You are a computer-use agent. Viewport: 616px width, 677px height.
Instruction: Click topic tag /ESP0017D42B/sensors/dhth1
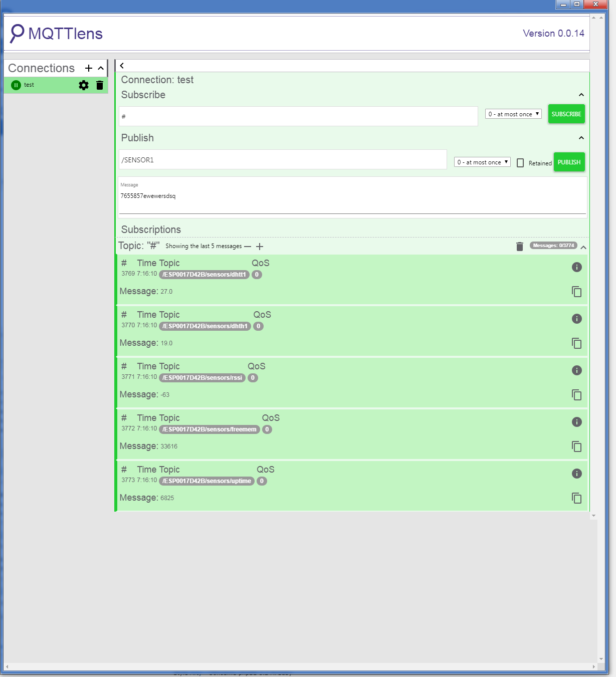pos(205,326)
